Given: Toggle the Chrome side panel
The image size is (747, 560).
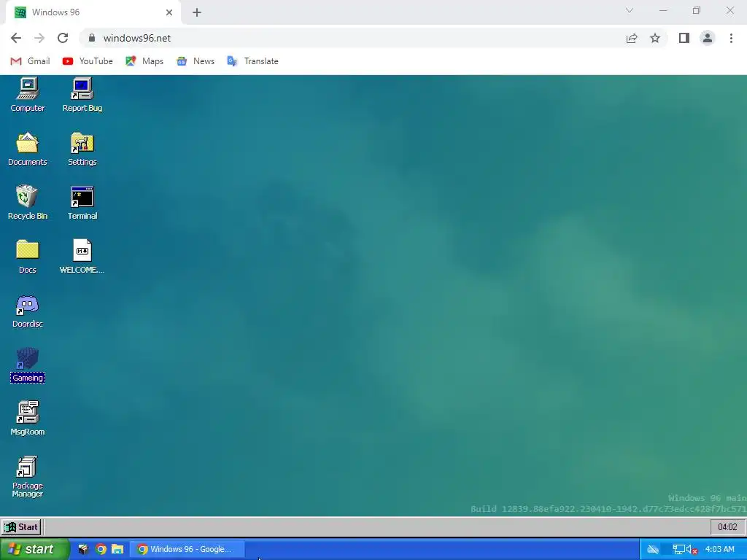Looking at the screenshot, I should (x=684, y=38).
